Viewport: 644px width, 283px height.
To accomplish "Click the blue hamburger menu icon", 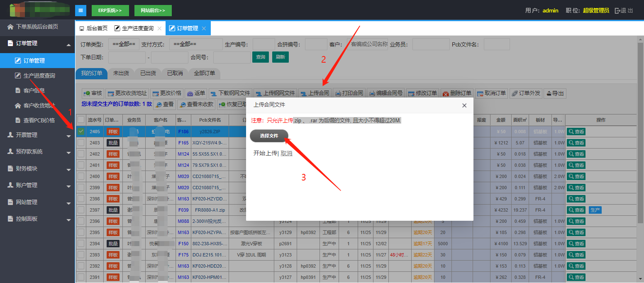I will pos(80,10).
